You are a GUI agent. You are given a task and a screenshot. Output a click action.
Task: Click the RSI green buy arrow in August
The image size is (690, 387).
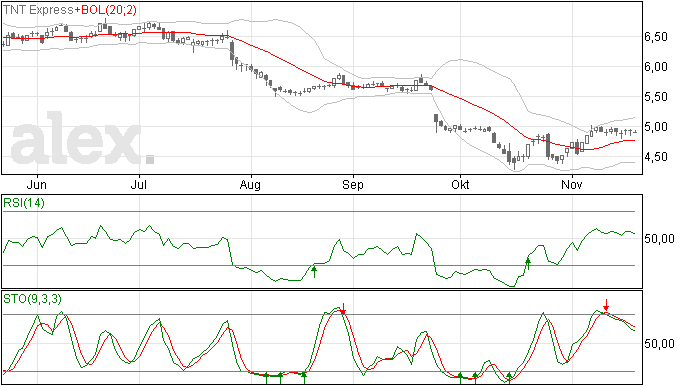click(x=314, y=272)
